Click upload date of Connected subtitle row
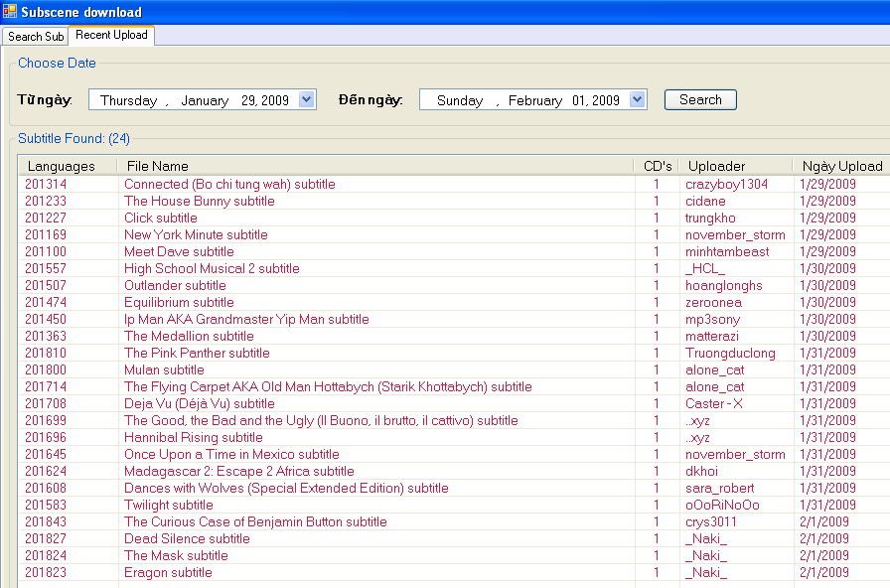 [827, 185]
